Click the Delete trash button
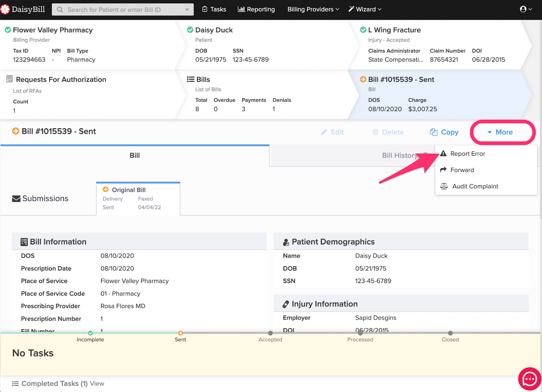The image size is (542, 392). (x=388, y=132)
